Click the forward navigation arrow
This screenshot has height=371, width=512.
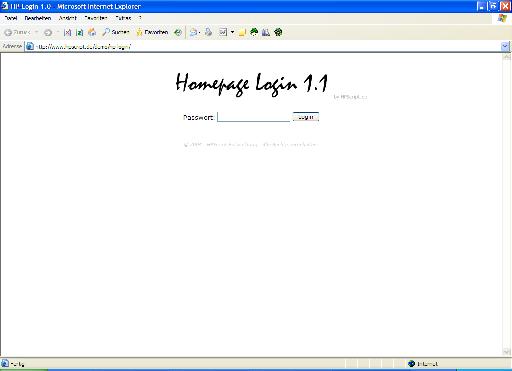[48, 32]
